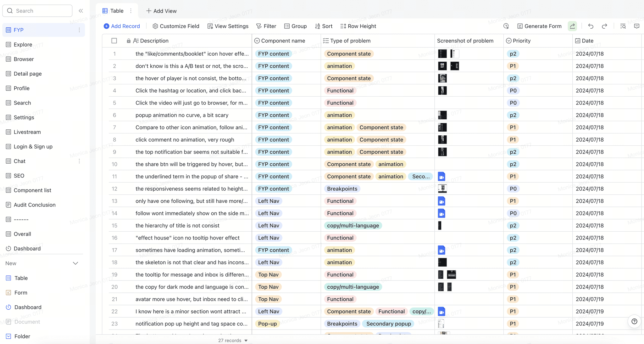Open the comments icon in toolbar
Screen dimensions: 644x344
636,26
